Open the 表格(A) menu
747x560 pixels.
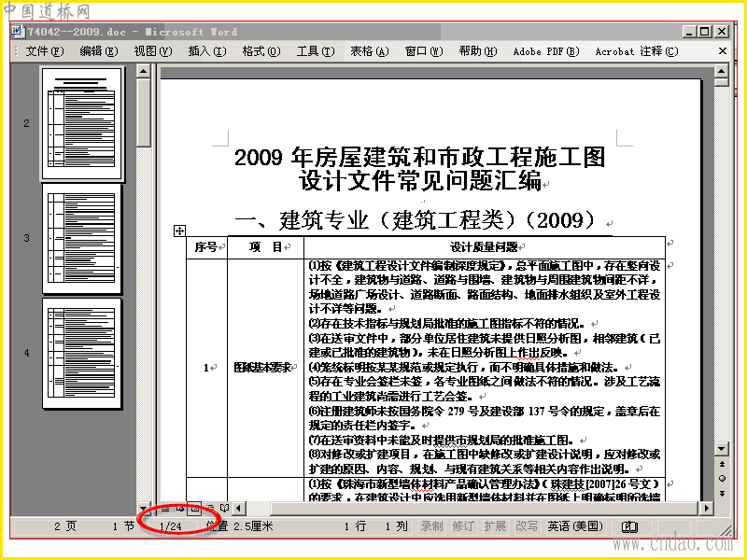pos(370,51)
